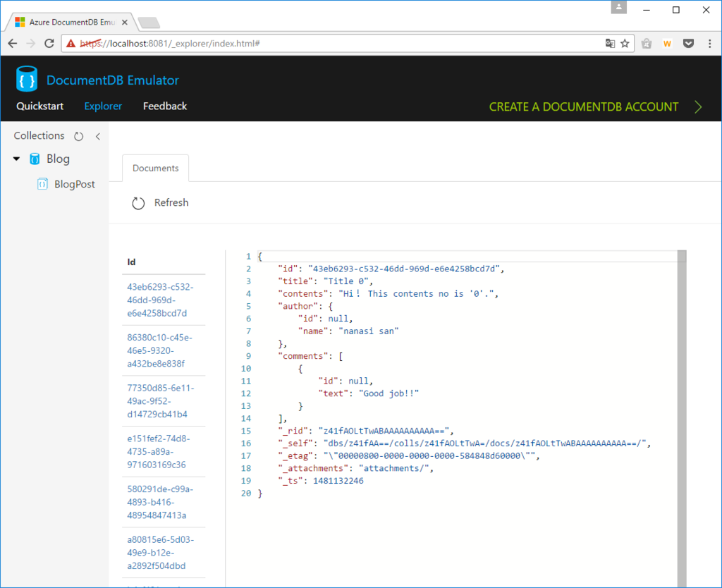Click the bookmark star in the address bar
The width and height of the screenshot is (722, 588).
[x=625, y=43]
